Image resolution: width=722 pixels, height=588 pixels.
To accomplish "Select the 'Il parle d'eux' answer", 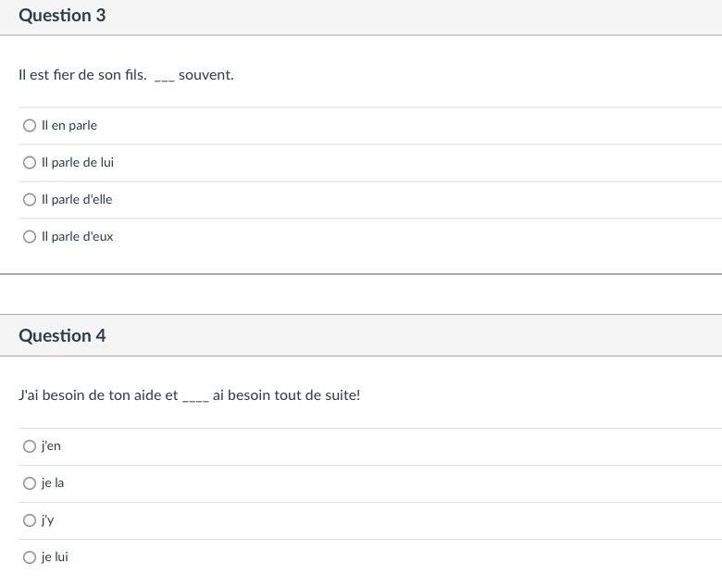I will [x=30, y=237].
